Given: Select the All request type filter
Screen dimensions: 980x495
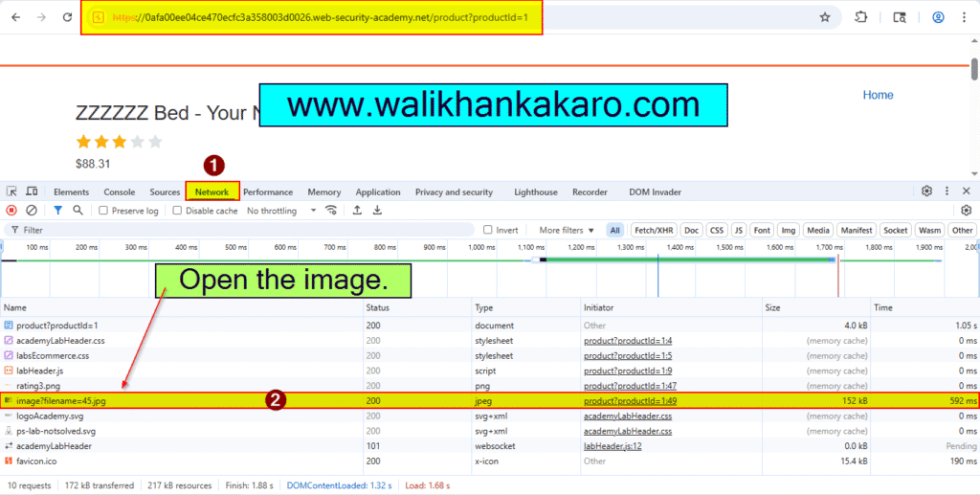Looking at the screenshot, I should [615, 230].
